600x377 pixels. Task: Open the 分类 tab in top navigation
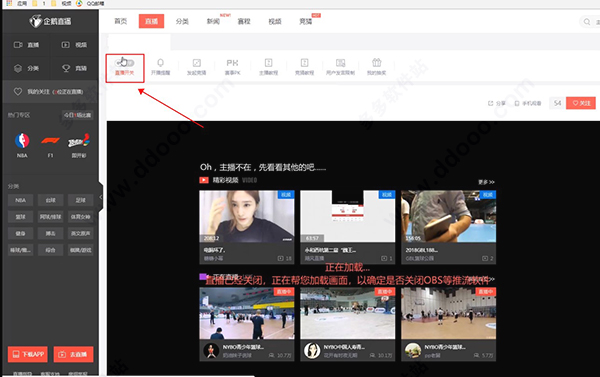tap(182, 21)
